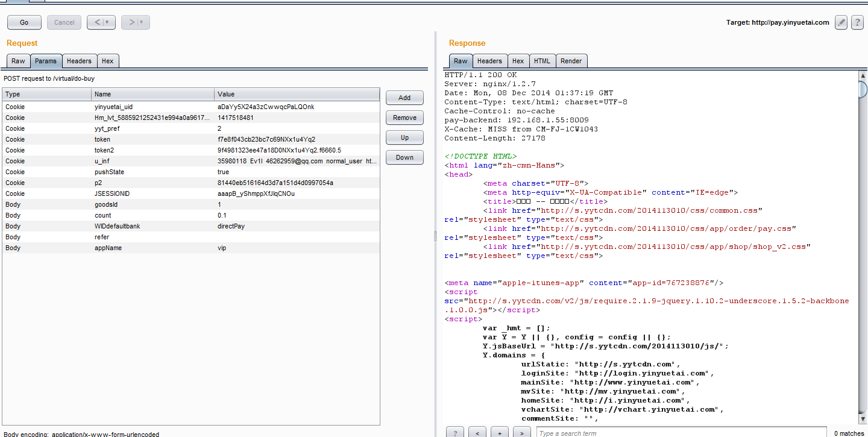Image resolution: width=868 pixels, height=437 pixels.
Task: Click the Server: nginx/1.2.7 header line
Action: tap(490, 84)
